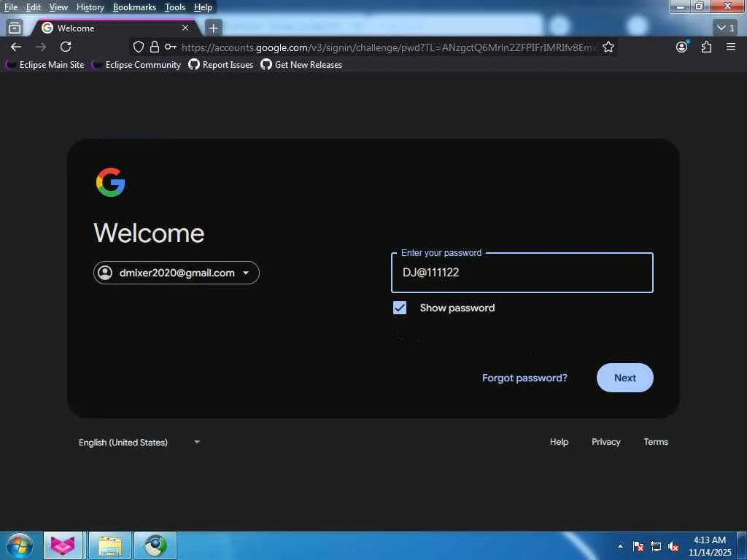Image resolution: width=747 pixels, height=560 pixels.
Task: Open the Edit menu
Action: pyautogui.click(x=33, y=7)
